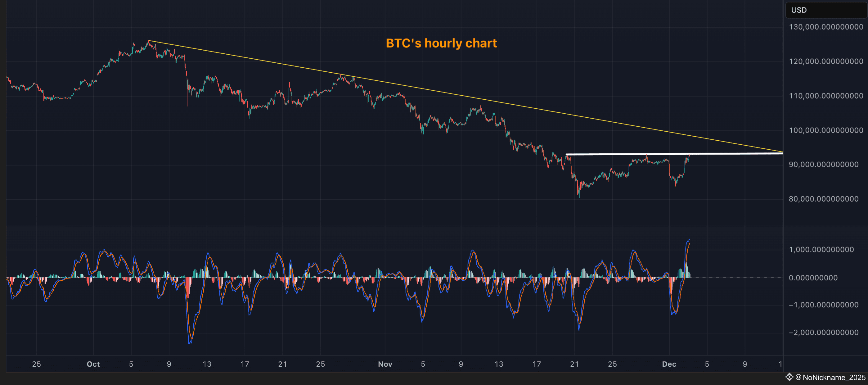
Task: Click the Nov marker on time axis
Action: click(385, 364)
